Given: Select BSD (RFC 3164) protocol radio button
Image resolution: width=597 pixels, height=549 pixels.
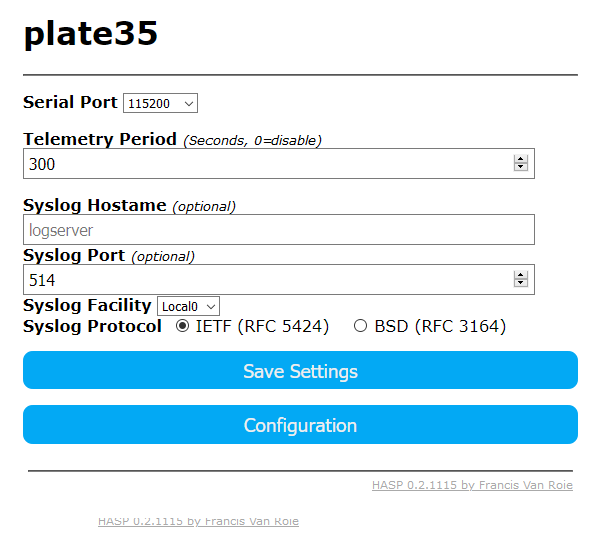Looking at the screenshot, I should (360, 326).
